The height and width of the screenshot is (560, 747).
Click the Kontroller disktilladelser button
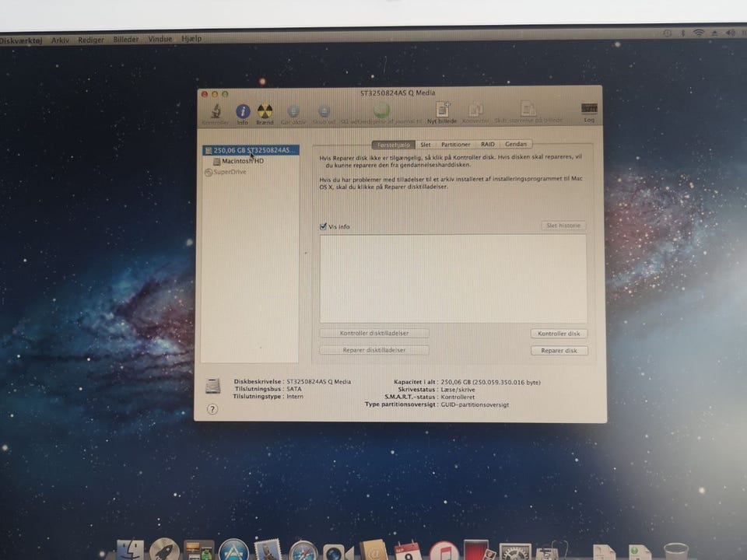[374, 333]
